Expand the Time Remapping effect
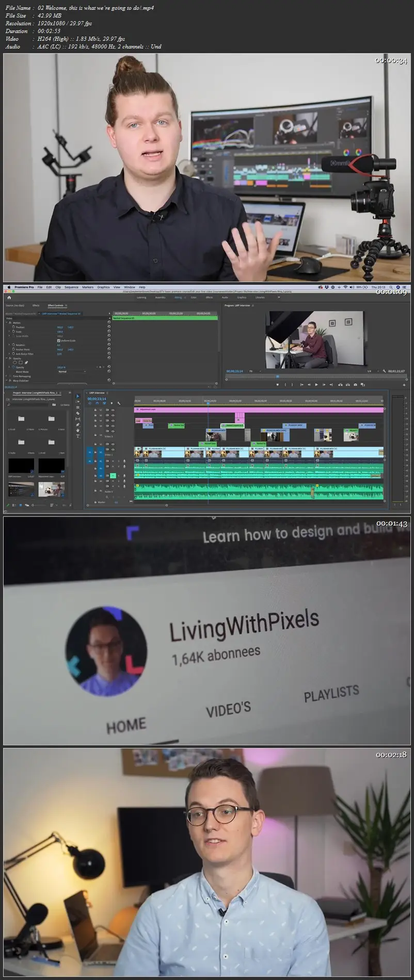 tap(7, 376)
